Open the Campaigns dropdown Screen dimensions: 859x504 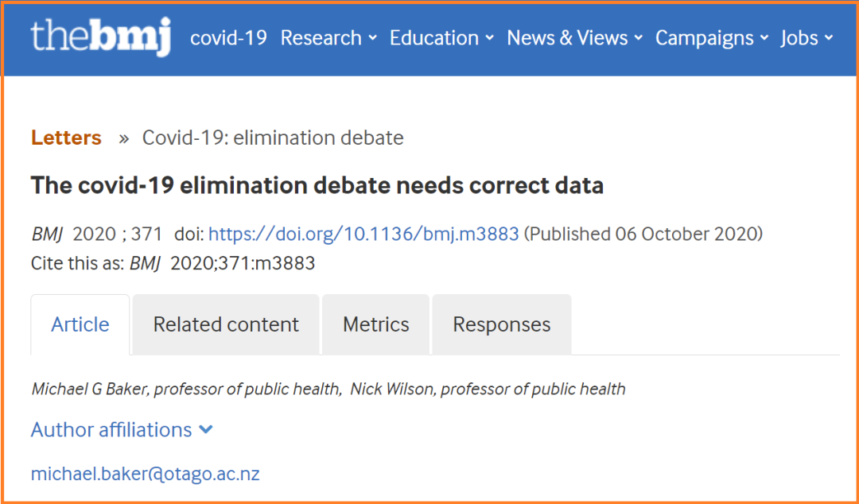click(x=712, y=38)
